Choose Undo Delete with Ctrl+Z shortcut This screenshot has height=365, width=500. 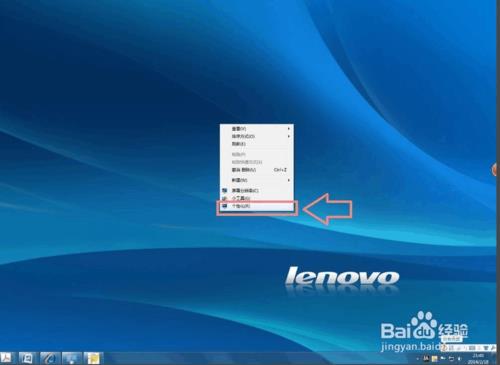click(257, 170)
